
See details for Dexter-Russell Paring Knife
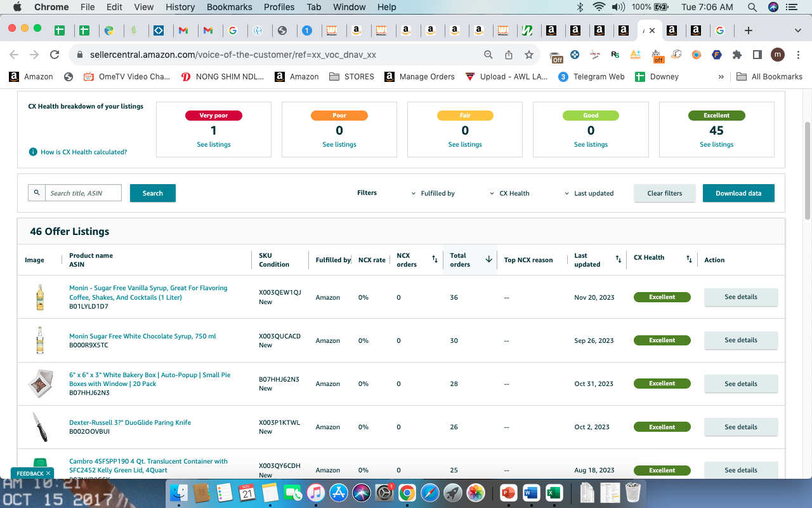click(741, 427)
